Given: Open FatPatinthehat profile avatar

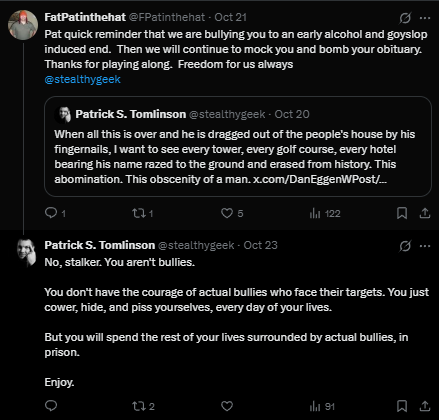Looking at the screenshot, I should pos(23,25).
